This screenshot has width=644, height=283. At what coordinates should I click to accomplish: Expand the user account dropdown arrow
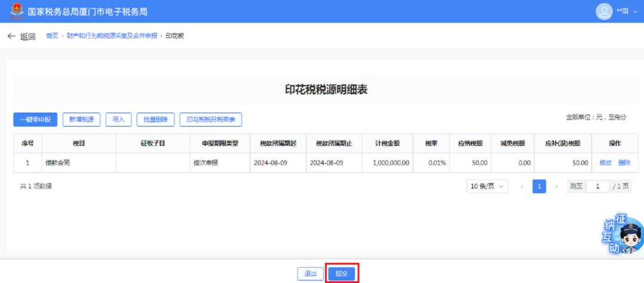pos(636,11)
